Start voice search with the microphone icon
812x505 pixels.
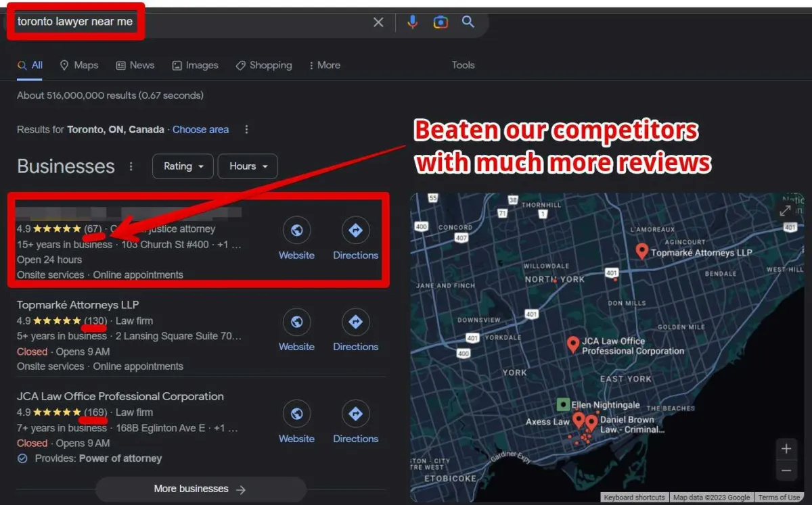(412, 22)
